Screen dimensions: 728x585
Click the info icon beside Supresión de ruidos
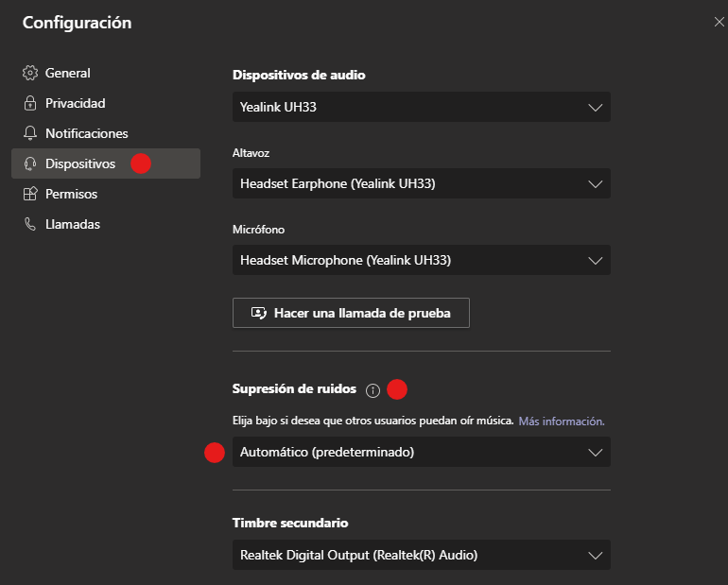pyautogui.click(x=373, y=389)
